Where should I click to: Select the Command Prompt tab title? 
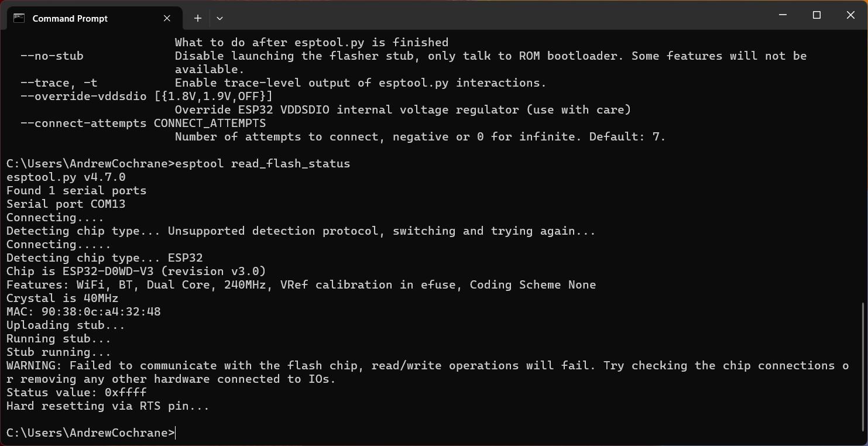[70, 18]
